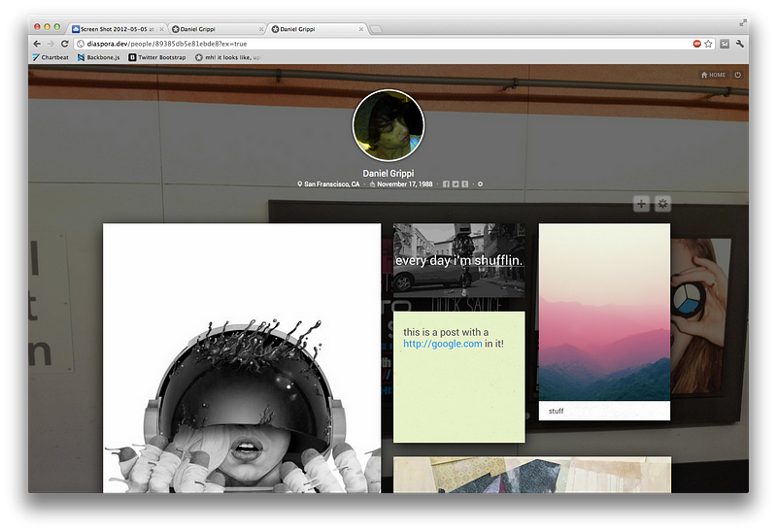Close the middle Daniel Grippi tab
The width and height of the screenshot is (777, 532).
[261, 29]
